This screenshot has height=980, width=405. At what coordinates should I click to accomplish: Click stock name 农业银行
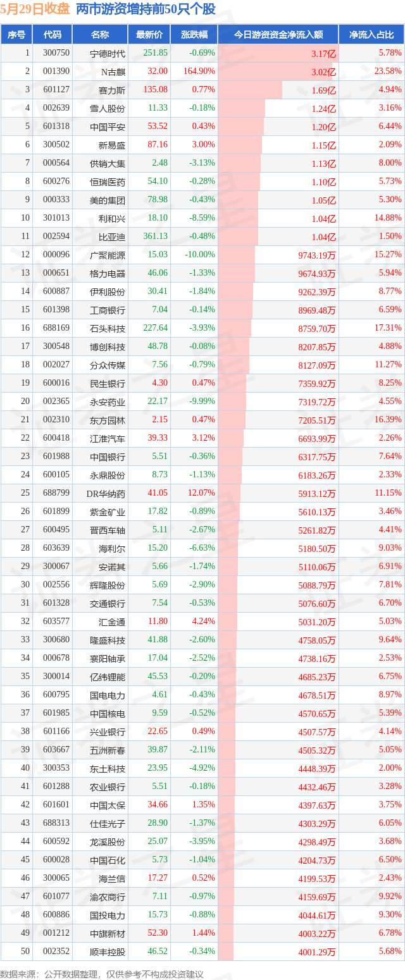108,787
